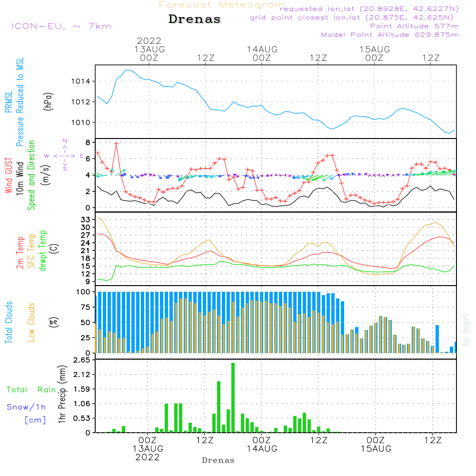Select the red 'Wind GUST' label
This screenshot has height=476, width=476.
click(9, 175)
